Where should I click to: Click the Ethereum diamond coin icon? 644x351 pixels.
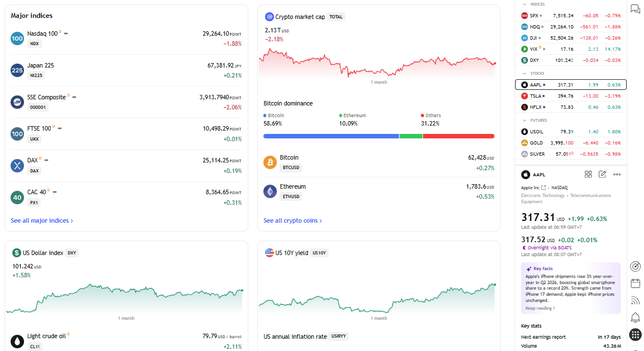click(x=270, y=191)
